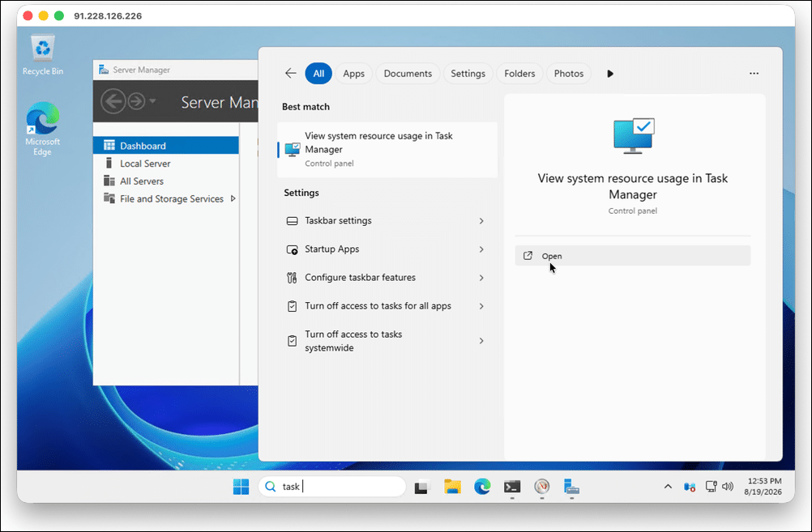Click the speaker volume tray icon
Screen dimensions: 812x532
pyautogui.click(x=728, y=487)
